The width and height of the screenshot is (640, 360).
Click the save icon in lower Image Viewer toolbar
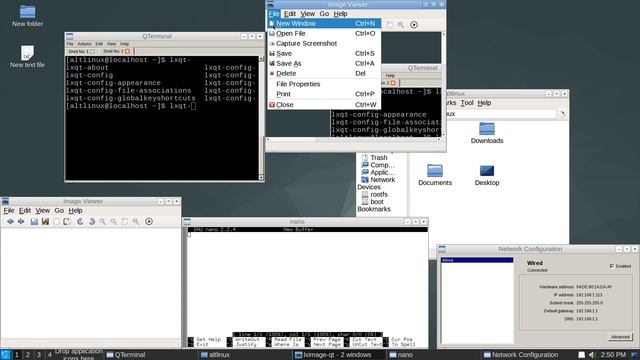tap(34, 221)
